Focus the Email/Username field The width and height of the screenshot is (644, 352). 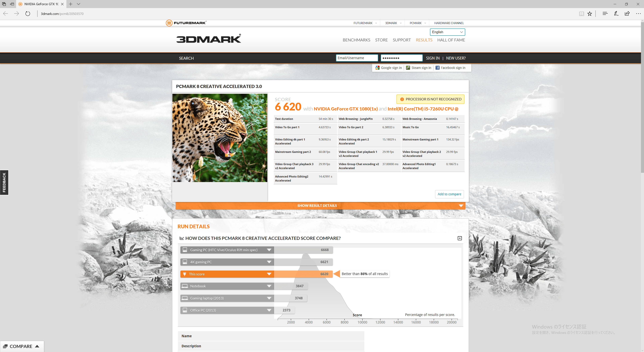357,58
